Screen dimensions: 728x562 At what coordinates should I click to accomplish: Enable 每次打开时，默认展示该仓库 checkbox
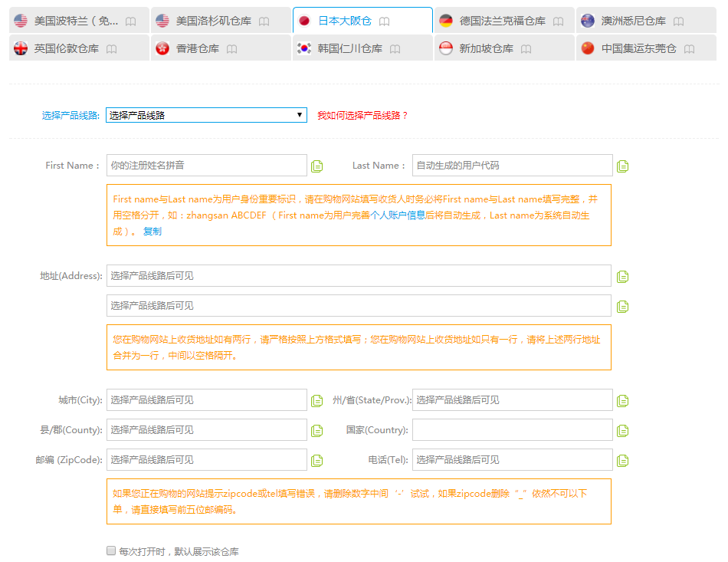point(111,551)
